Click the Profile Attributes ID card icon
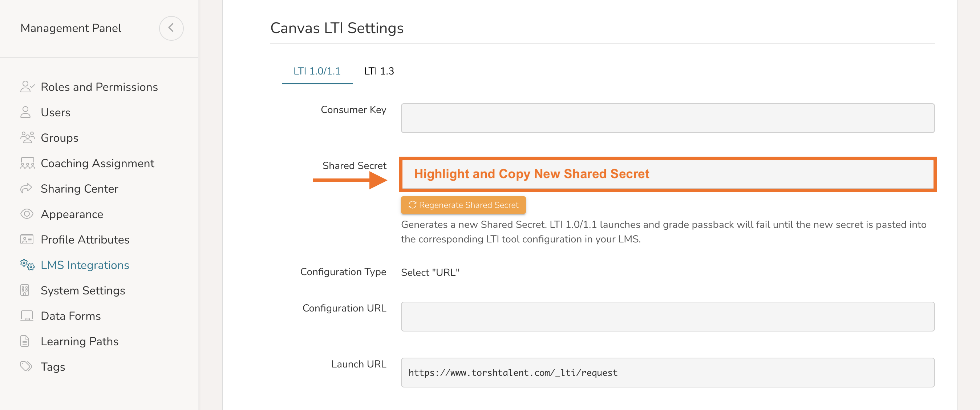 [x=27, y=240]
